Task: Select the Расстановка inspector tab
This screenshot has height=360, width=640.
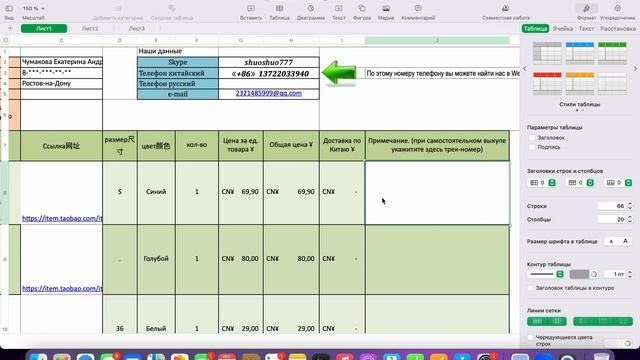Action: (x=618, y=29)
